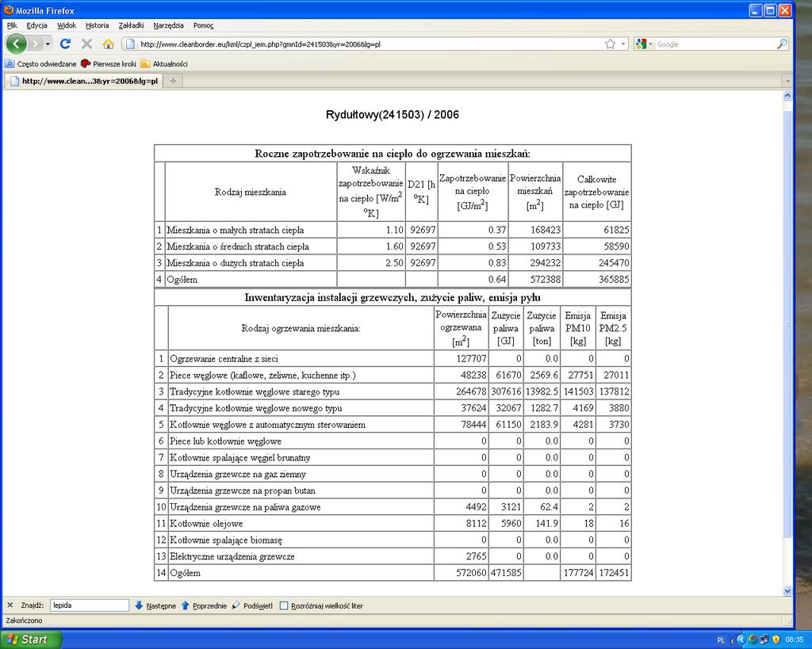Open the Historia menu
This screenshot has width=812, height=649.
tap(97, 25)
